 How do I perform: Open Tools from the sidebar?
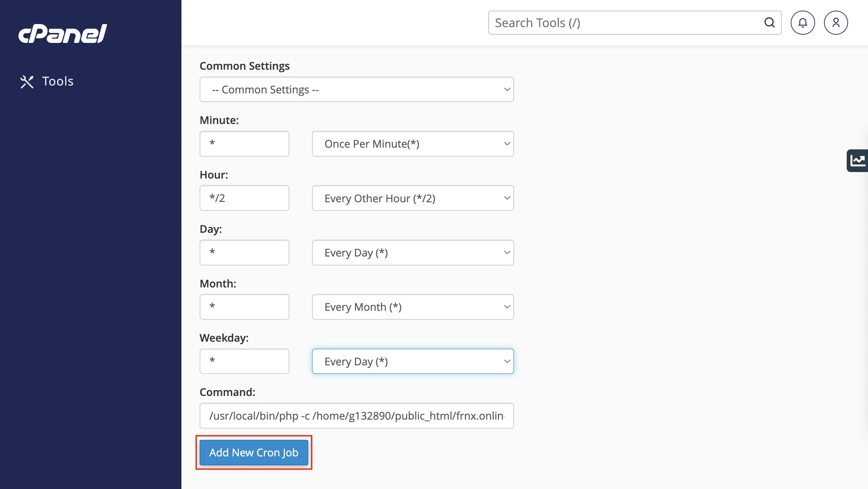[47, 81]
